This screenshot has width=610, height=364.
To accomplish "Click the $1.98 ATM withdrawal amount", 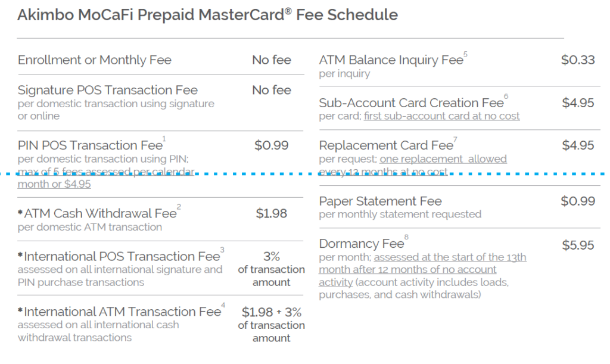I will coord(271,213).
